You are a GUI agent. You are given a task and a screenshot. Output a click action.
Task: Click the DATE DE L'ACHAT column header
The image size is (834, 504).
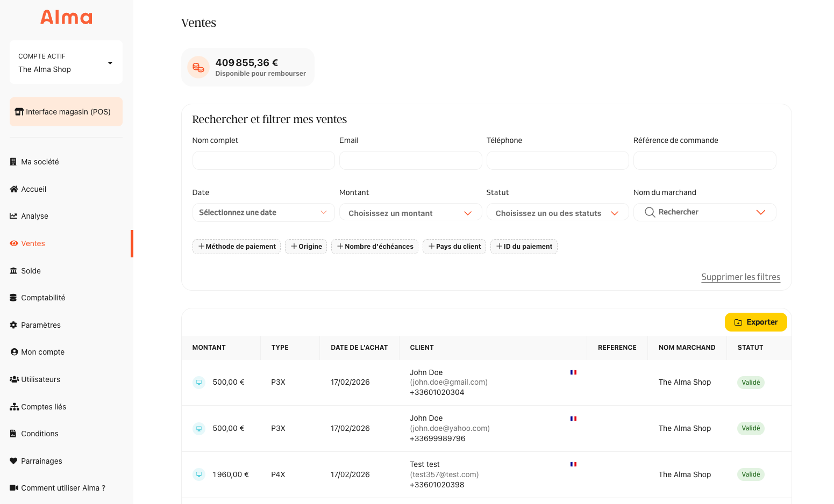tap(359, 348)
